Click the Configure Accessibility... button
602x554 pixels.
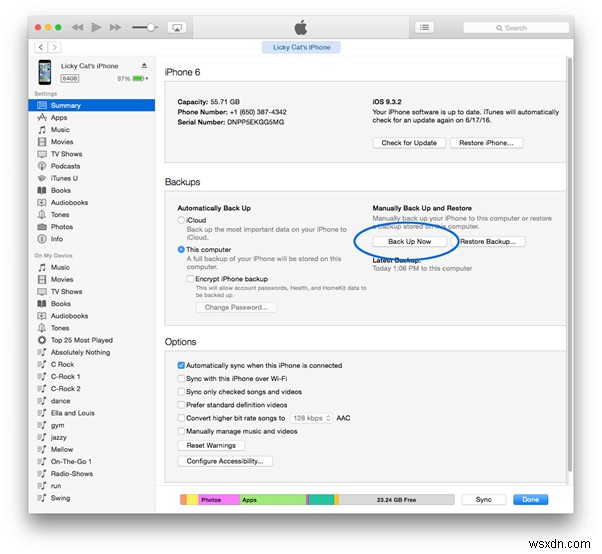pyautogui.click(x=225, y=461)
